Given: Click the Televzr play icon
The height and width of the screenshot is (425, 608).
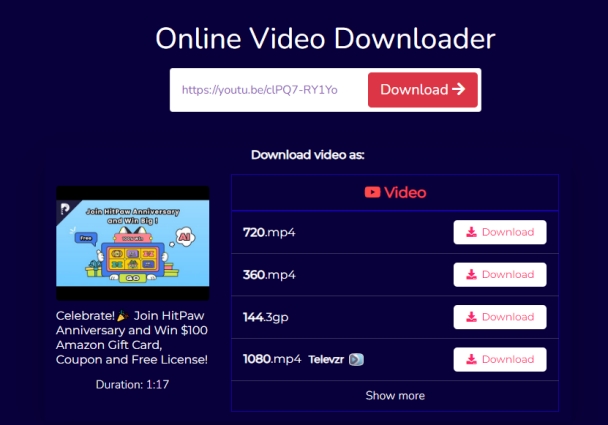Looking at the screenshot, I should coord(356,359).
